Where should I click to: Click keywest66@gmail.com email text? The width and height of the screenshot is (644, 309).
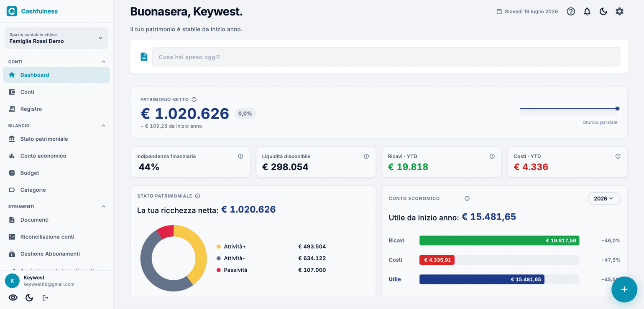point(49,284)
